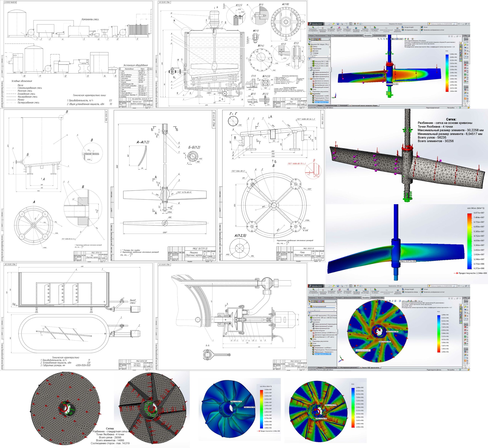Image resolution: width=488 pixels, height=448 pixels.
Task: Click FOS color legend bar in Мешалка SW-сборка window
Action: pos(447,73)
